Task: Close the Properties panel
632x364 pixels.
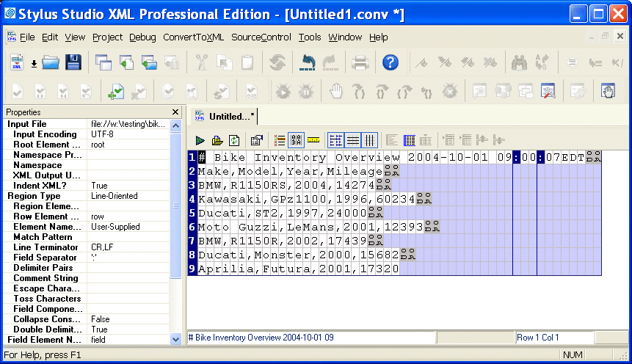Action: (175, 112)
